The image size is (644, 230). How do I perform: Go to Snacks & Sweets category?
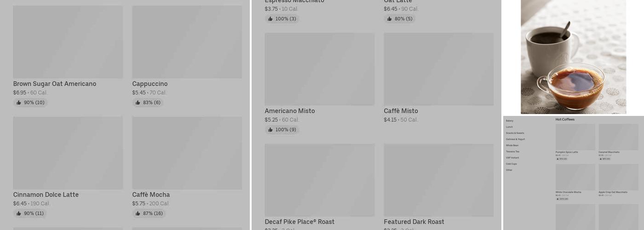click(x=515, y=133)
